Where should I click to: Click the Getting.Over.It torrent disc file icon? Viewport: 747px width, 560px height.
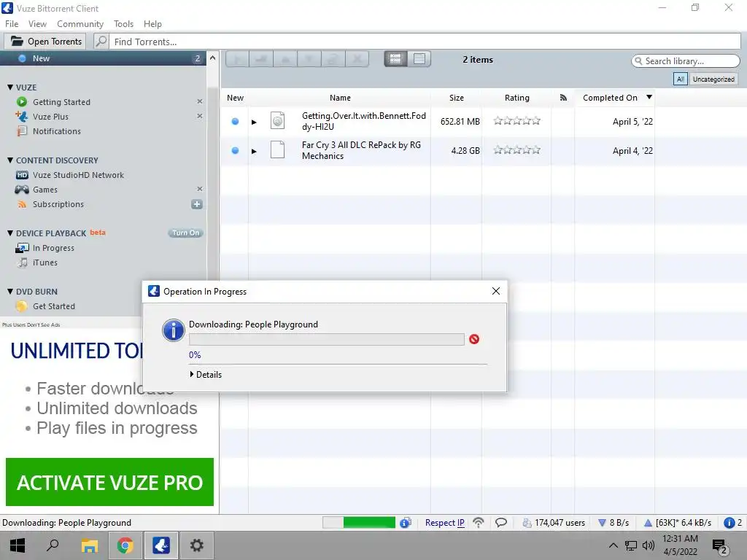click(277, 120)
